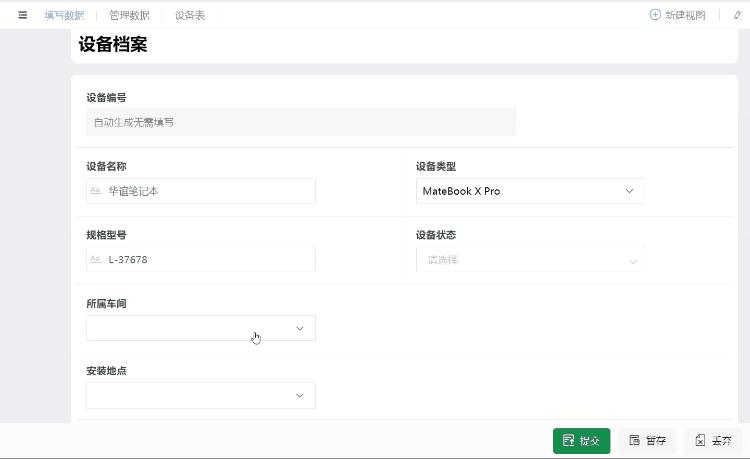Click the chevron arrow of 设备类型

(629, 191)
